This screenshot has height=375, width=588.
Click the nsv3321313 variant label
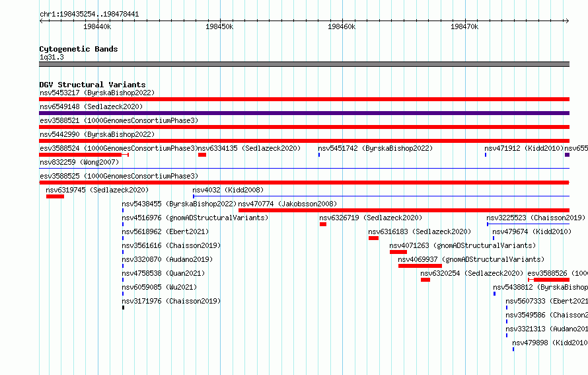547,329
